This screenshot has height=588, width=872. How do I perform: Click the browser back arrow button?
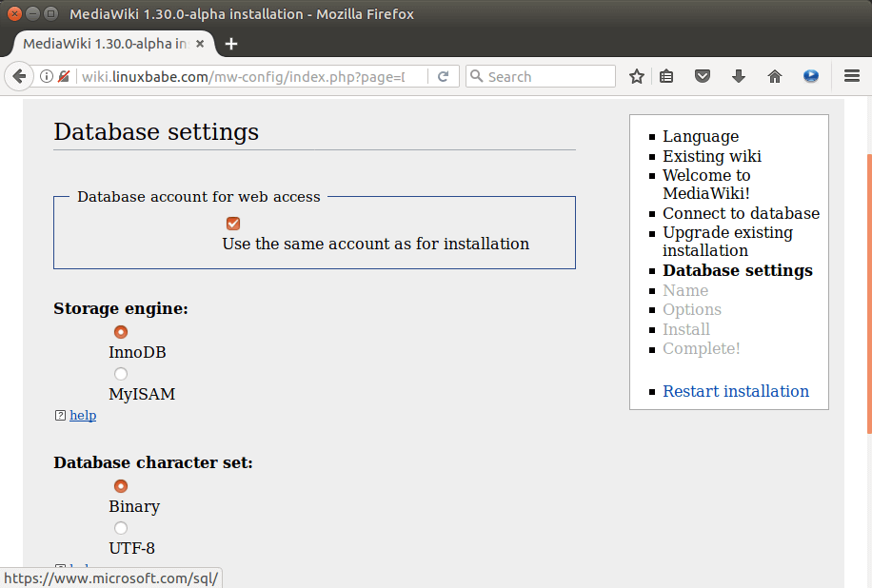click(19, 77)
